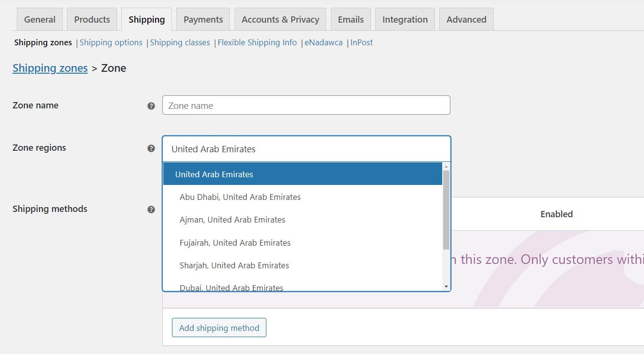Click the dropdown list scrollbar thumb
This screenshot has width=644, height=354.
point(446,210)
